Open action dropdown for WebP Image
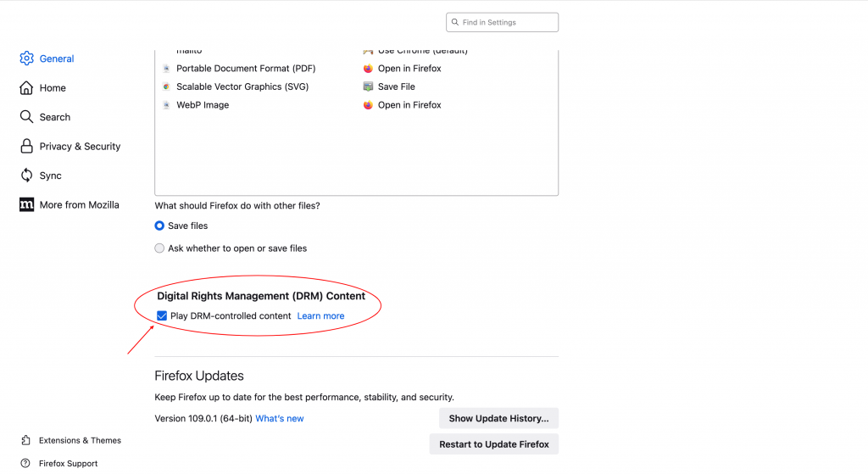 coord(409,105)
